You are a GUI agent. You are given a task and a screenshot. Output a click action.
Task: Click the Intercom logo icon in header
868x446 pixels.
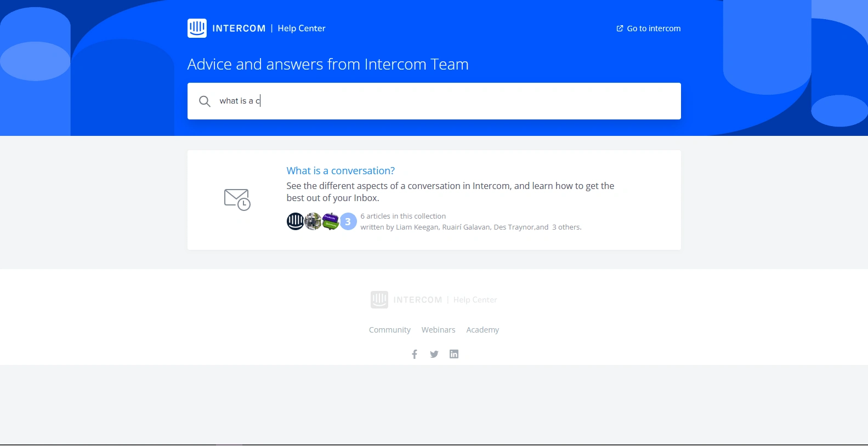(x=197, y=28)
